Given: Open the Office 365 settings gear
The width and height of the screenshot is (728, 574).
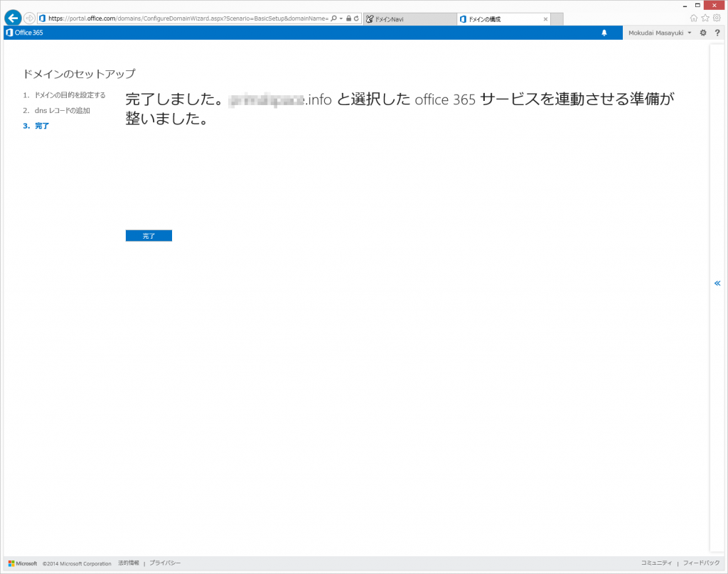Looking at the screenshot, I should point(703,33).
